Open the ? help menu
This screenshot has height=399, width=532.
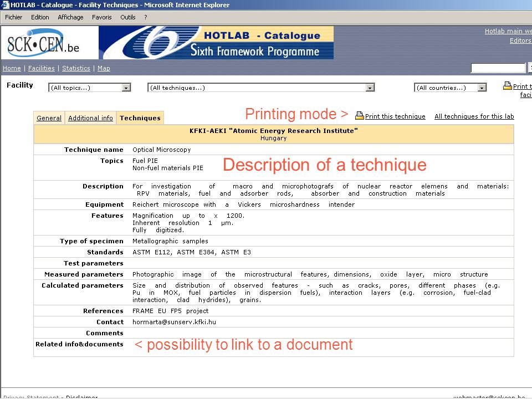(x=146, y=17)
